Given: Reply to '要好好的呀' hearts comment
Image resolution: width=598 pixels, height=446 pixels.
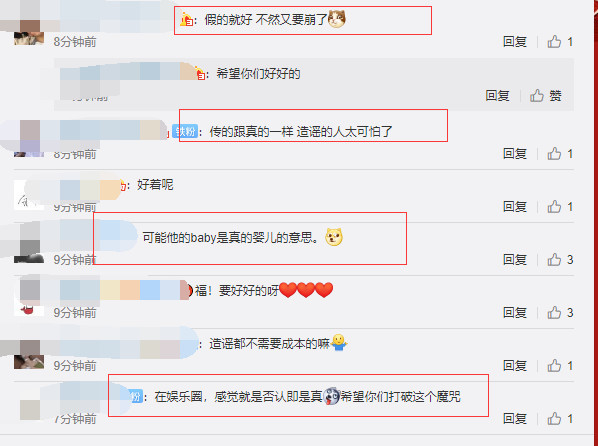Looking at the screenshot, I should tap(514, 313).
